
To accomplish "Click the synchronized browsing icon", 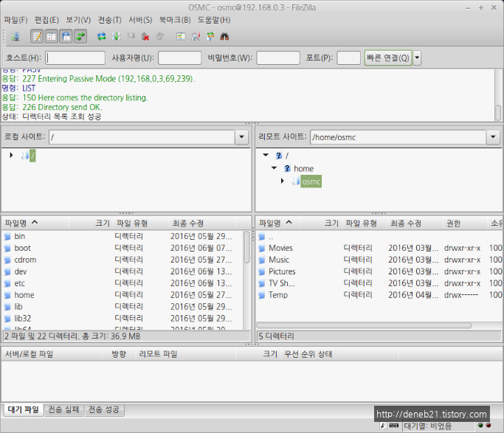I will [x=210, y=36].
